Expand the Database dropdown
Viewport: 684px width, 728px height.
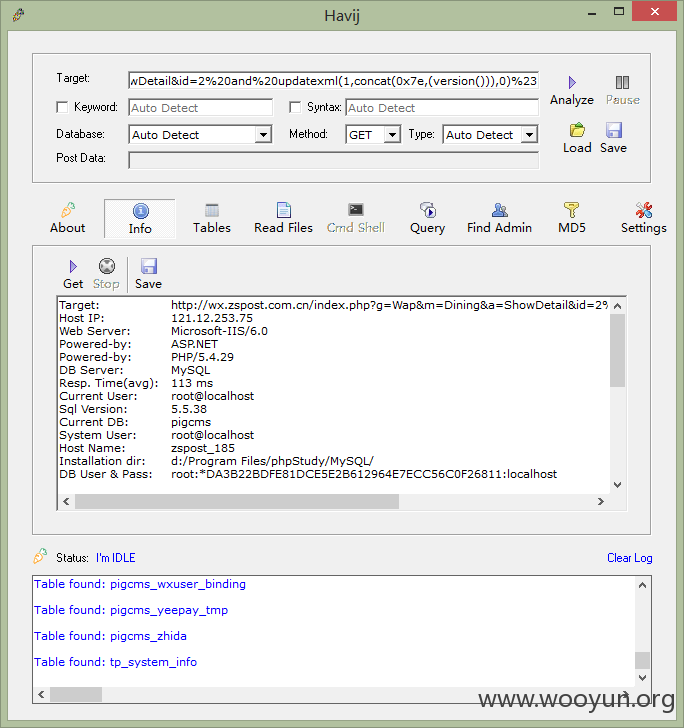[263, 135]
